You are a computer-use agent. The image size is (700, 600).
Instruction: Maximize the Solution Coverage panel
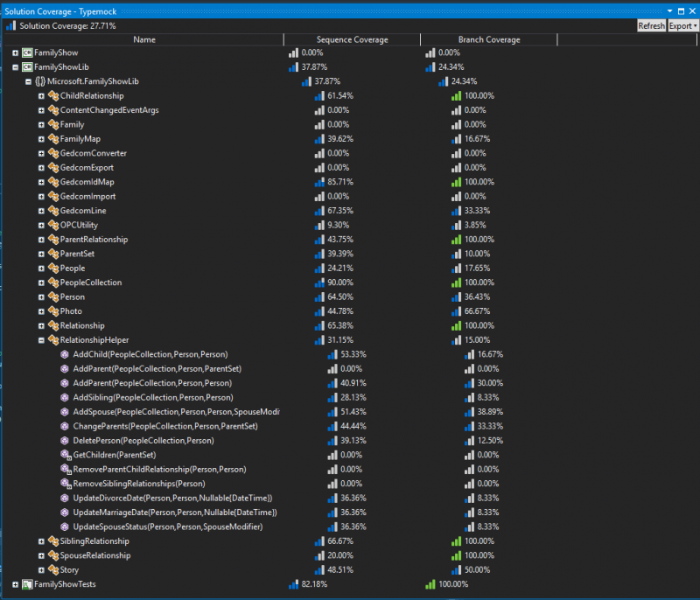(681, 11)
